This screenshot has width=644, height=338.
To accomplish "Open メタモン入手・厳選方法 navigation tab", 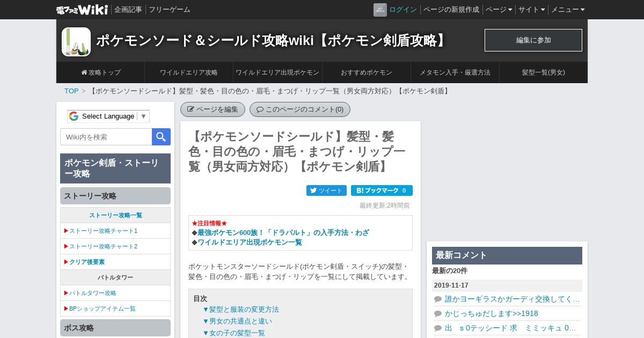I will click(x=455, y=72).
